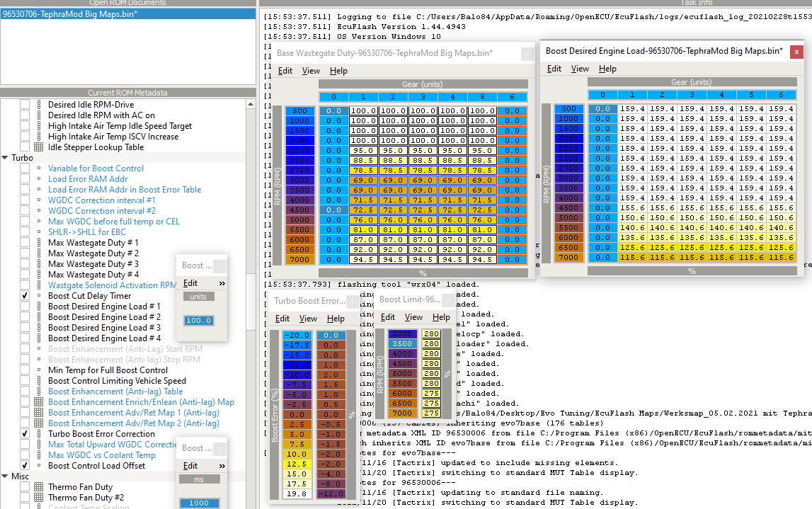Click Boost Enhancement Adv/Ret Map 1 grid icon
812x509 pixels.
pos(39,413)
